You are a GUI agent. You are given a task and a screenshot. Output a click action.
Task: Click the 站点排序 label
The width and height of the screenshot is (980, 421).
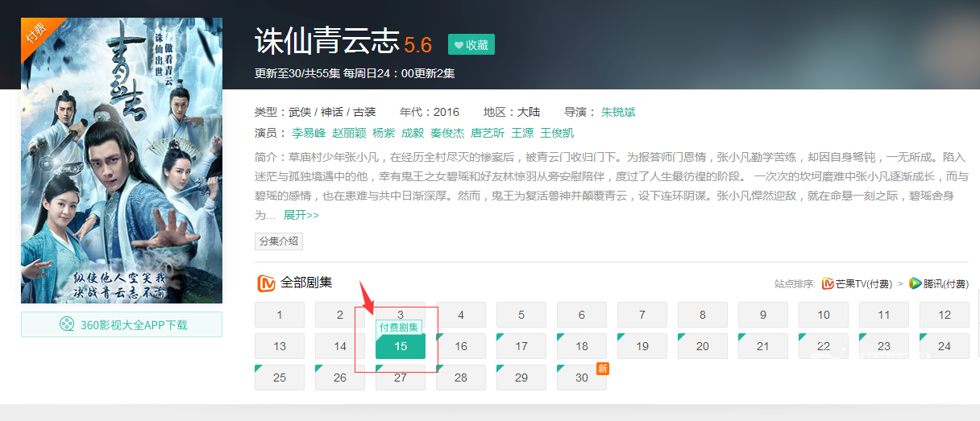[x=795, y=283]
